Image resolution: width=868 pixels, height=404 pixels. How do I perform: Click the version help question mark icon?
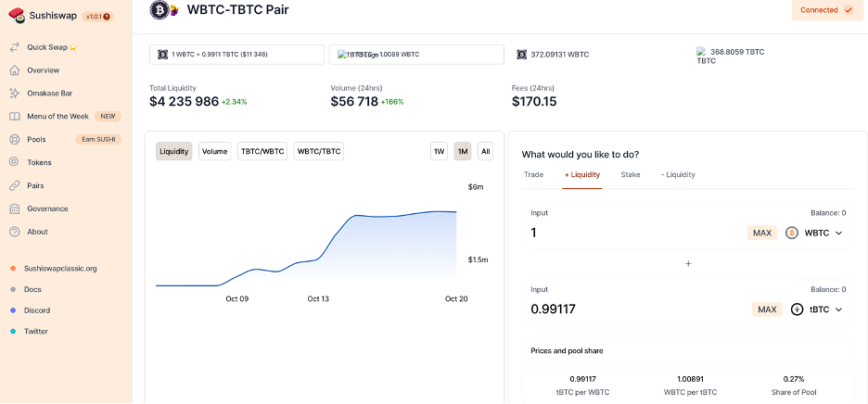pos(107,17)
